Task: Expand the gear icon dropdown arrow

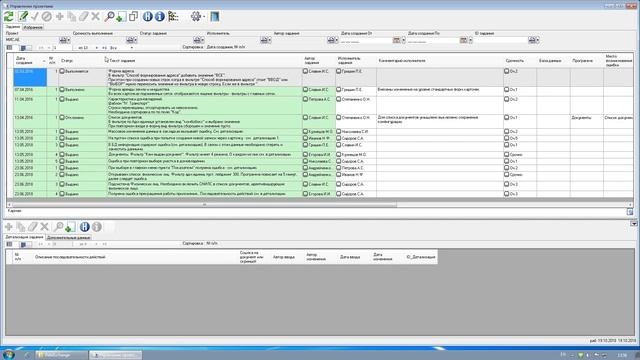Action: pyautogui.click(x=204, y=17)
